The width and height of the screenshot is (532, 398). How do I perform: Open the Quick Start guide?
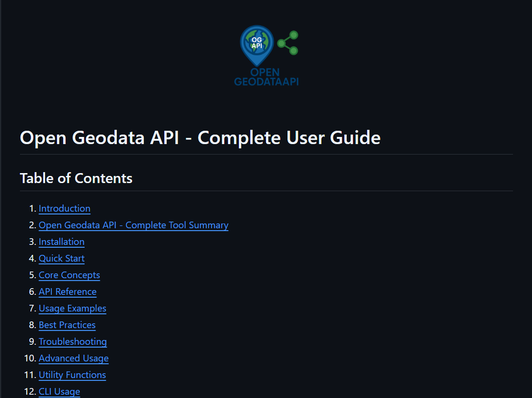pos(61,258)
